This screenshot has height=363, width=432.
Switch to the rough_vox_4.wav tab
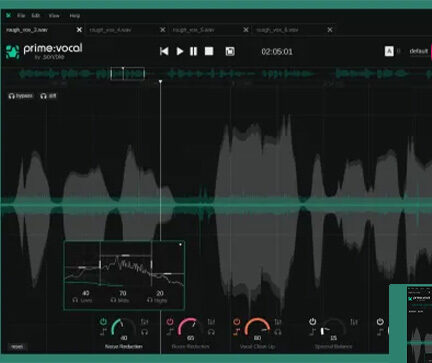(x=110, y=30)
